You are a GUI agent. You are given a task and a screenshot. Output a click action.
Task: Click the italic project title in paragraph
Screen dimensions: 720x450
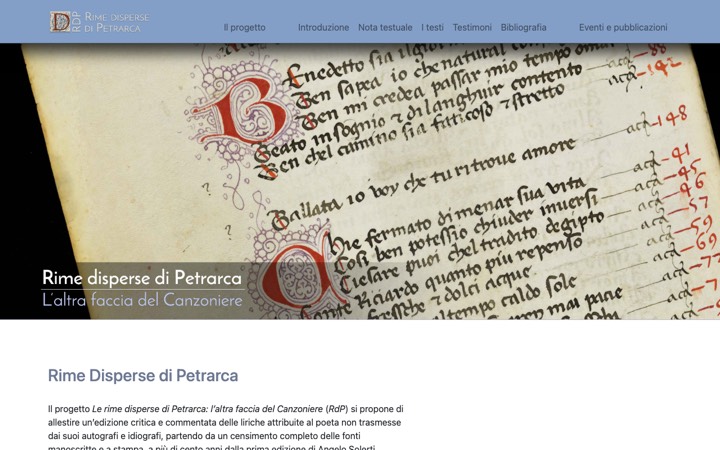tap(208, 409)
